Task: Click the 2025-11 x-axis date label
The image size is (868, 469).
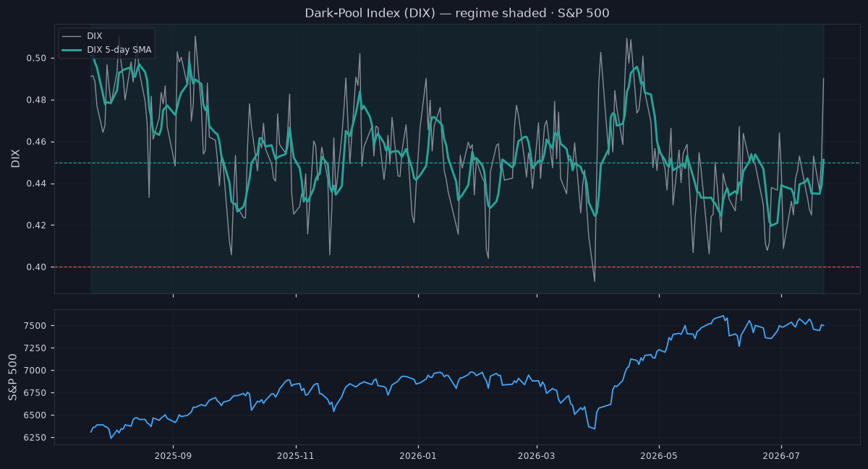Action: click(296, 456)
